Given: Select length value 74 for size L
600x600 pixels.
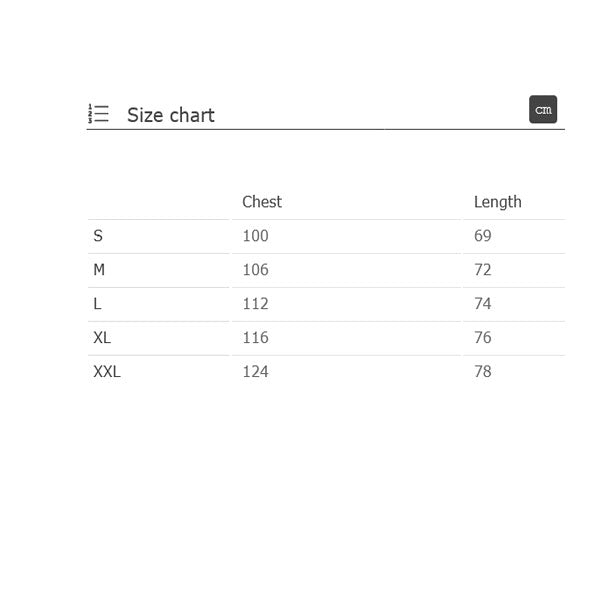Looking at the screenshot, I should click(483, 304).
